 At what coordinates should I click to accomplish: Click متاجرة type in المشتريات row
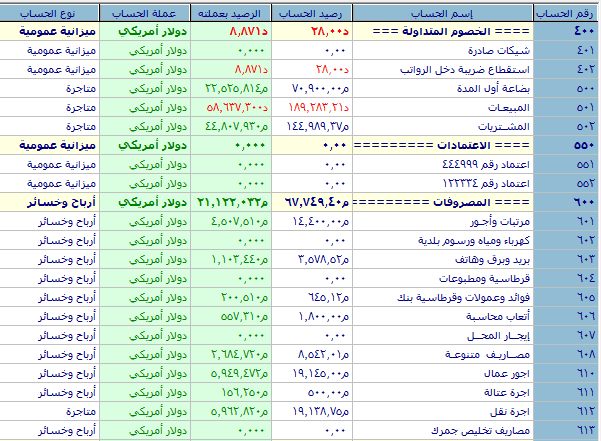coord(49,126)
